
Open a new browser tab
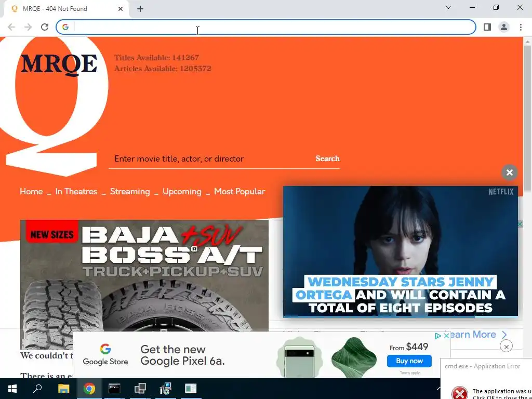click(140, 9)
